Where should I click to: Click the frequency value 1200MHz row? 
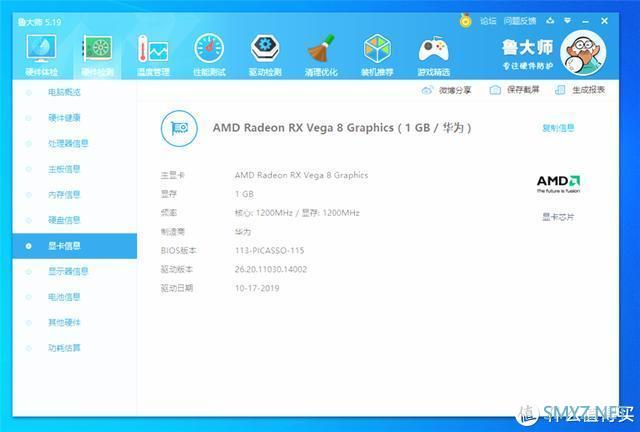(297, 213)
